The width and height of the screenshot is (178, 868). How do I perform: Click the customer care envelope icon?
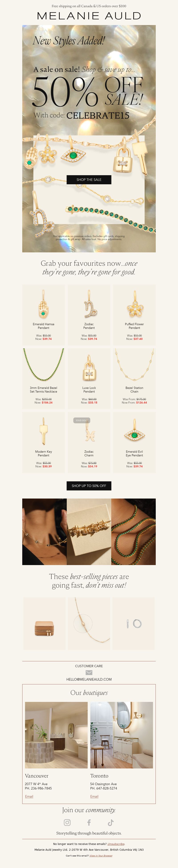(x=89, y=673)
